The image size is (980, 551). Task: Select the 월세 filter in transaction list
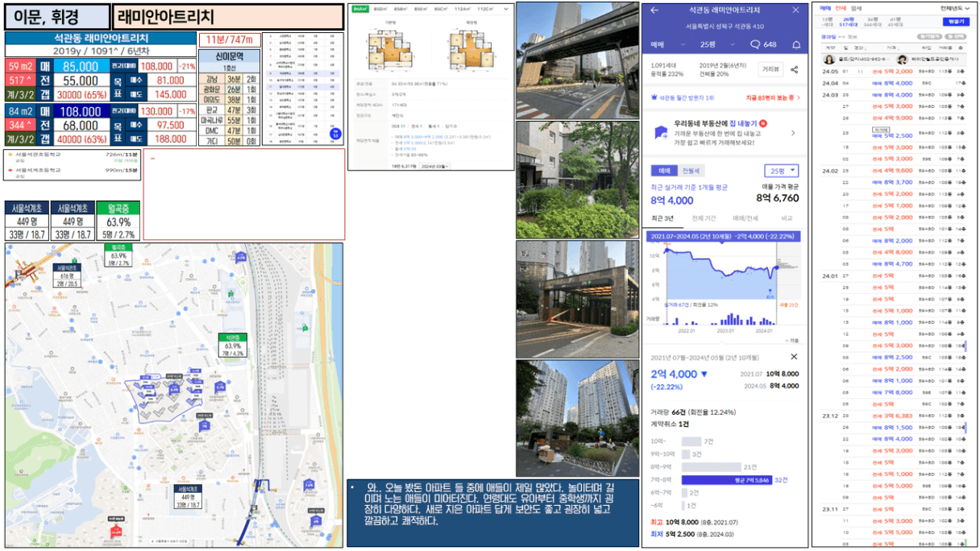coord(856,8)
